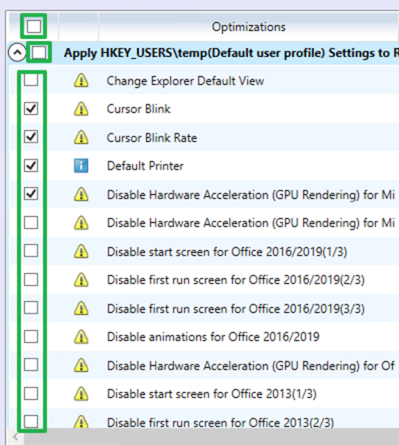Screen dimensions: 399x445
Task: Select Disable first run screen for Office 2016/2019(2/3) text
Action: [236, 280]
